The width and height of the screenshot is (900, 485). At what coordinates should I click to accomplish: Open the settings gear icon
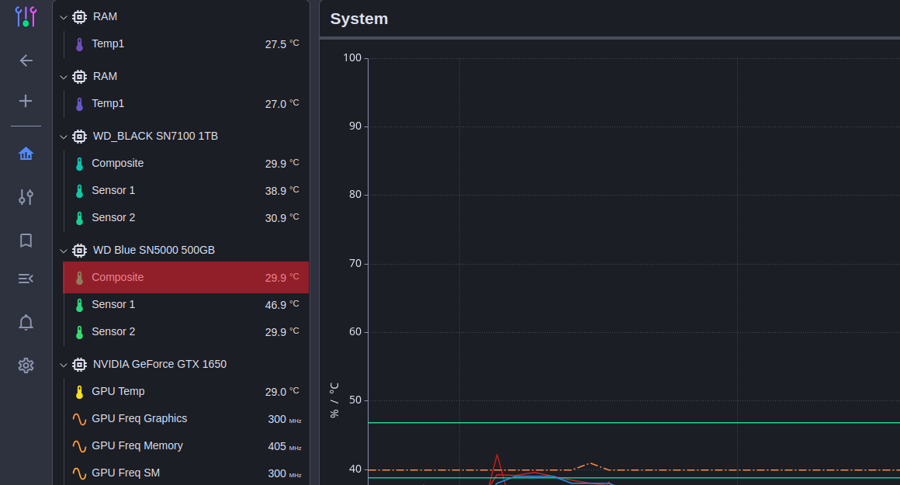point(26,366)
